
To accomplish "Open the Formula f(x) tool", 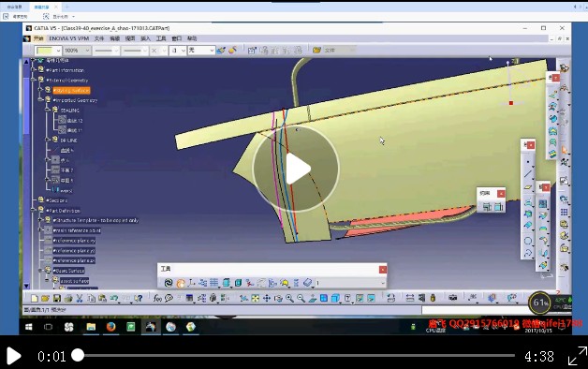I will tap(157, 299).
